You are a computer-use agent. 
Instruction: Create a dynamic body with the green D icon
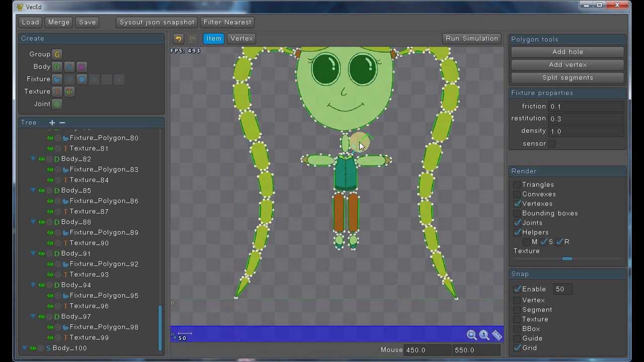[57, 67]
